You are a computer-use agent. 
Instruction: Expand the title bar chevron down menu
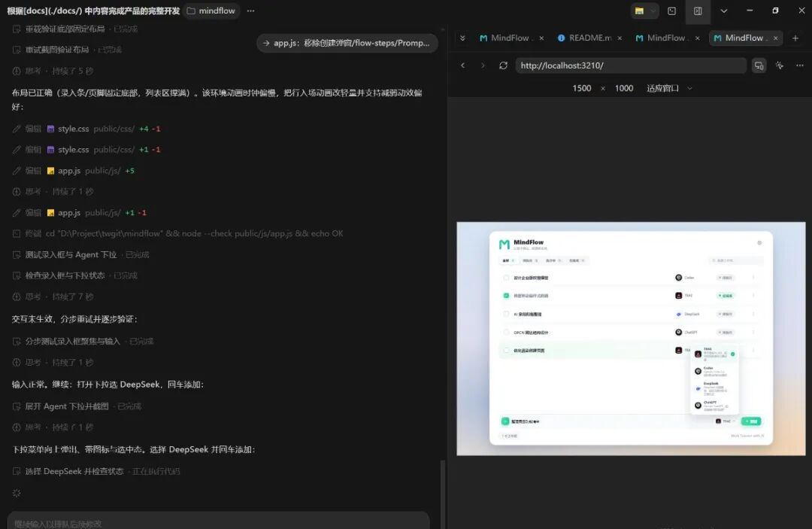click(x=724, y=11)
